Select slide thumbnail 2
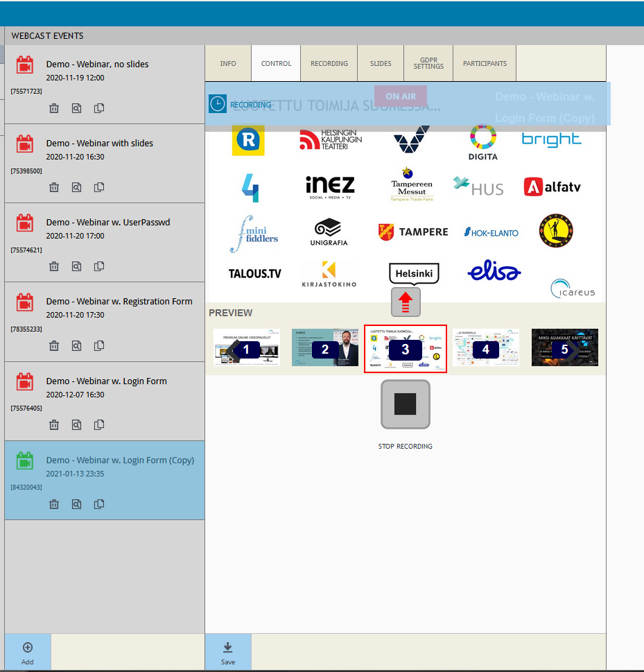 pos(325,347)
